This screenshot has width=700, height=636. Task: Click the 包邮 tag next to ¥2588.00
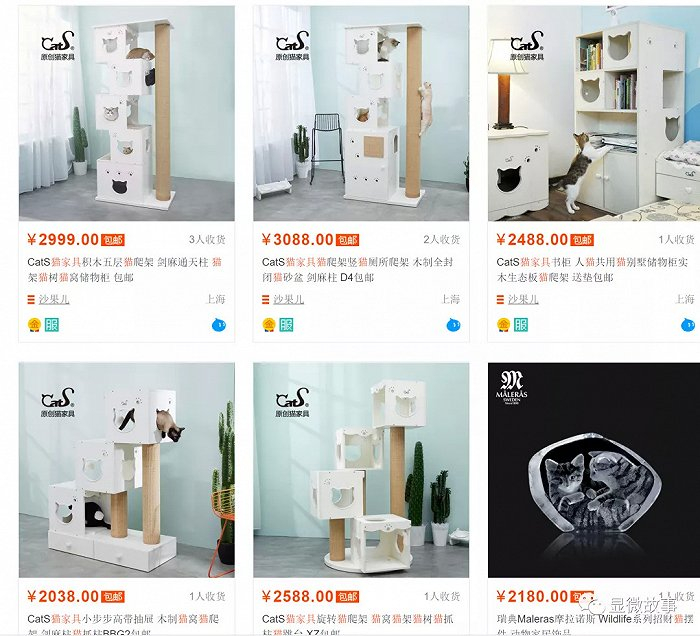(x=347, y=597)
